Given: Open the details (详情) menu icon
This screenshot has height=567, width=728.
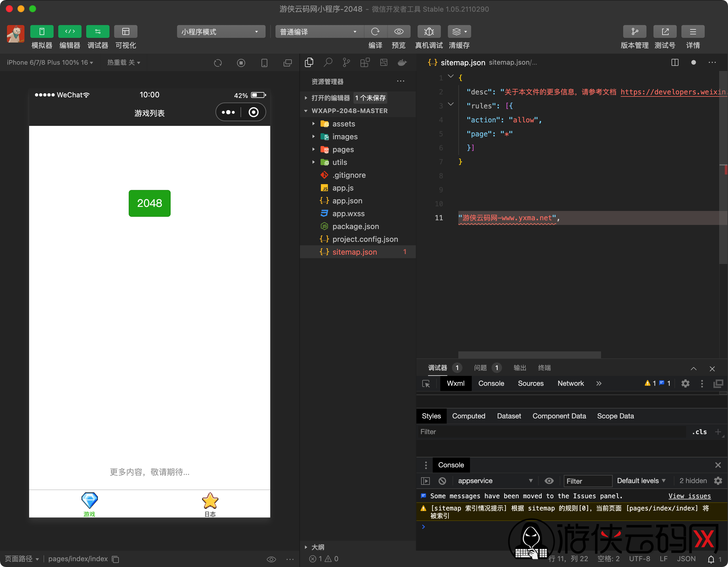Looking at the screenshot, I should click(693, 32).
